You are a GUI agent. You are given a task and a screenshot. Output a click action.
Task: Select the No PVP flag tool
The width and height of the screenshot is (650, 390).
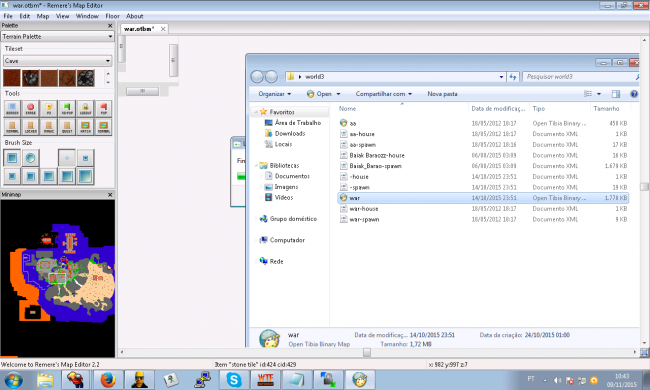67,109
